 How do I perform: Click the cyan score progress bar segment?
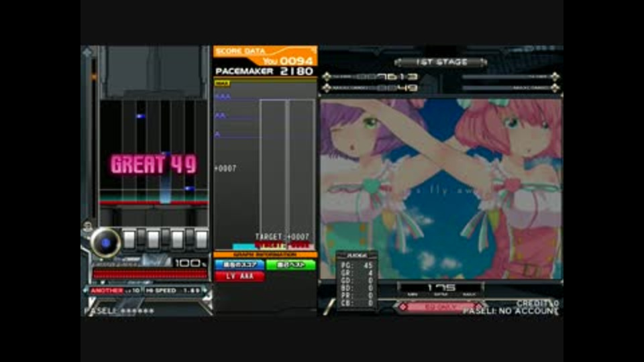tap(244, 247)
